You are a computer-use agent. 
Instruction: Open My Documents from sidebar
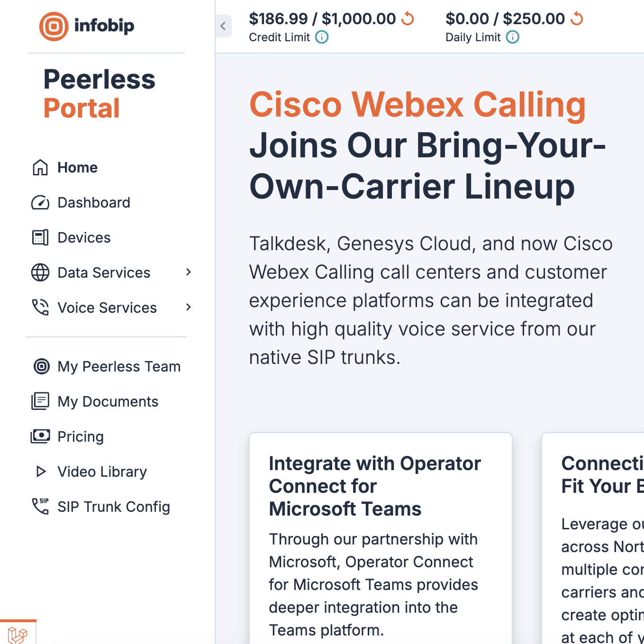coord(108,401)
